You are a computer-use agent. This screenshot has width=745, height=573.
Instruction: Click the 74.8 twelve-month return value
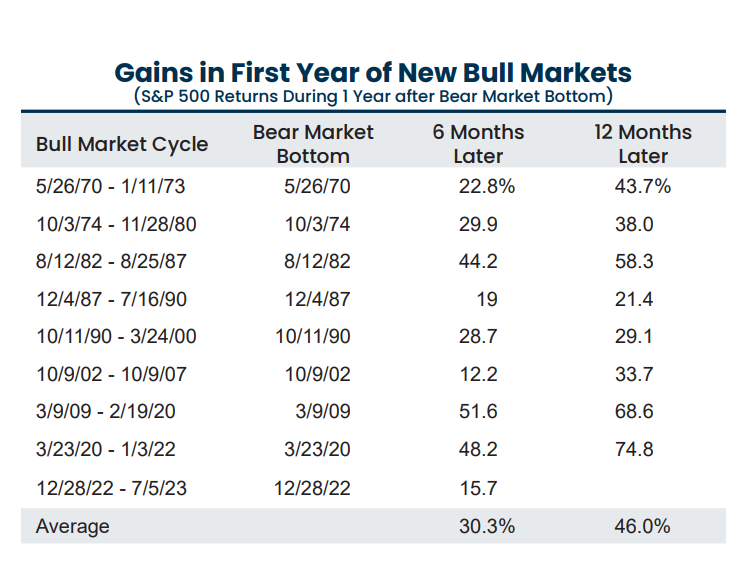[634, 450]
